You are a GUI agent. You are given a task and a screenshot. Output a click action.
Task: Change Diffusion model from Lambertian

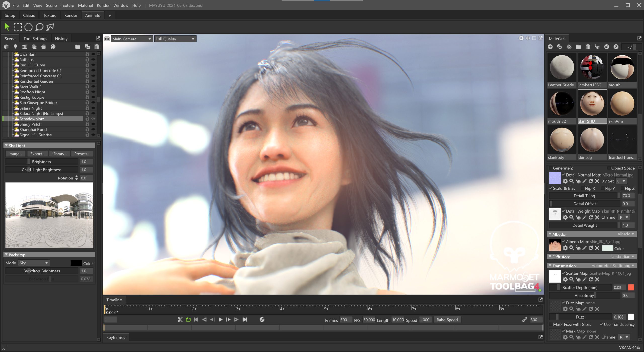coord(622,257)
